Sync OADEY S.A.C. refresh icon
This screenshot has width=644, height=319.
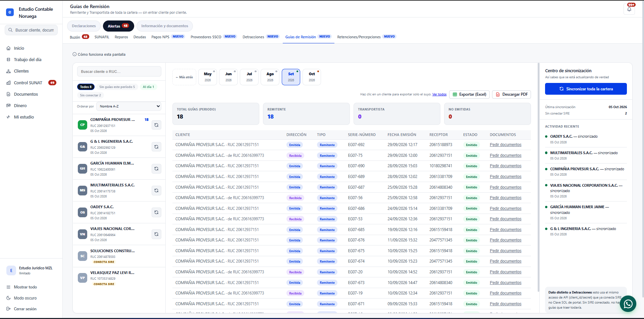tap(156, 212)
